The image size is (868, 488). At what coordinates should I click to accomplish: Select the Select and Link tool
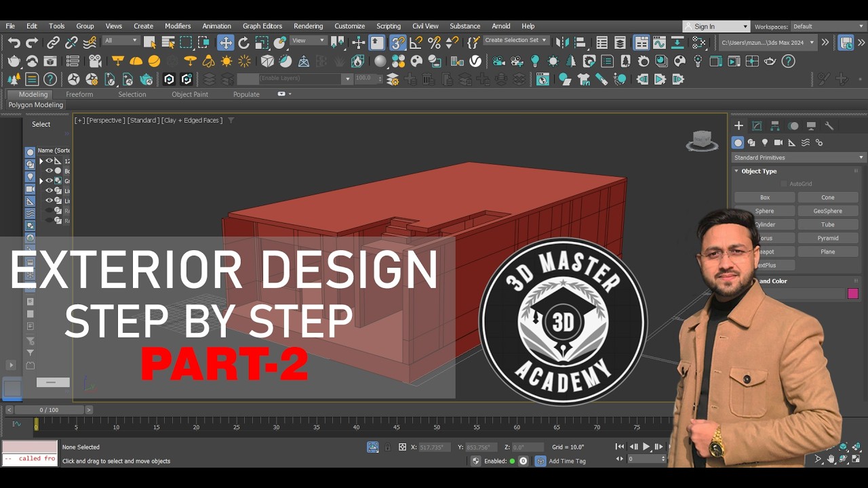54,43
